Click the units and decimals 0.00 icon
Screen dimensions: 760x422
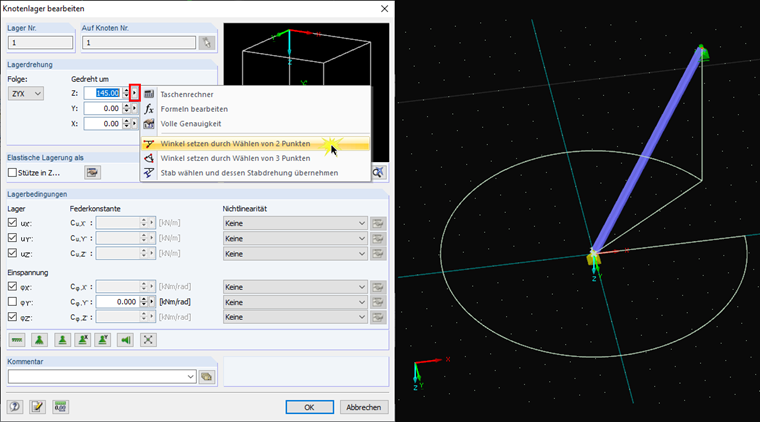pyautogui.click(x=60, y=406)
